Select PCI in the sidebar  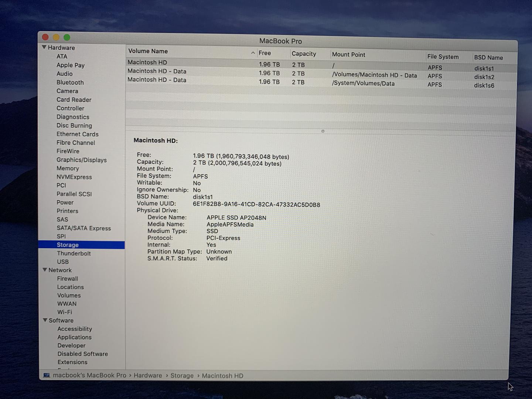tap(61, 185)
